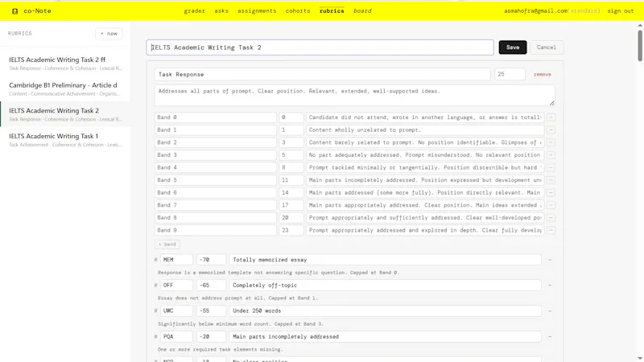Delete the UWC penalty using its minus icon
The image size is (644, 362).
coord(550,311)
